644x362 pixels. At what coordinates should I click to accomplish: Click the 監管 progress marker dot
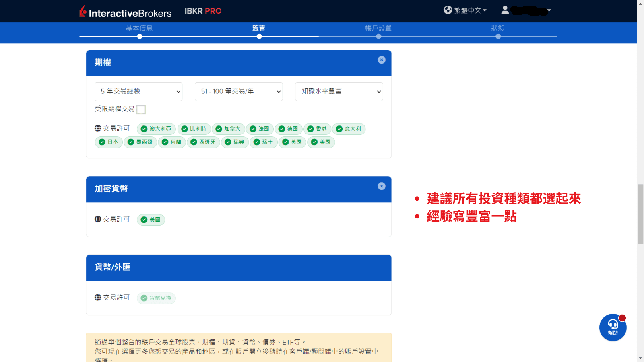[x=259, y=36]
